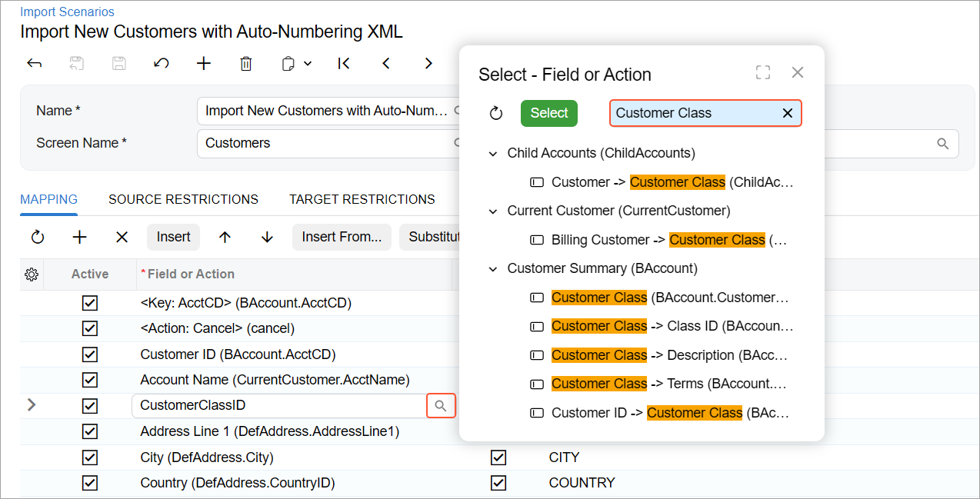980x499 pixels.
Task: Toggle Active checkbox for the Country row
Action: [x=90, y=483]
